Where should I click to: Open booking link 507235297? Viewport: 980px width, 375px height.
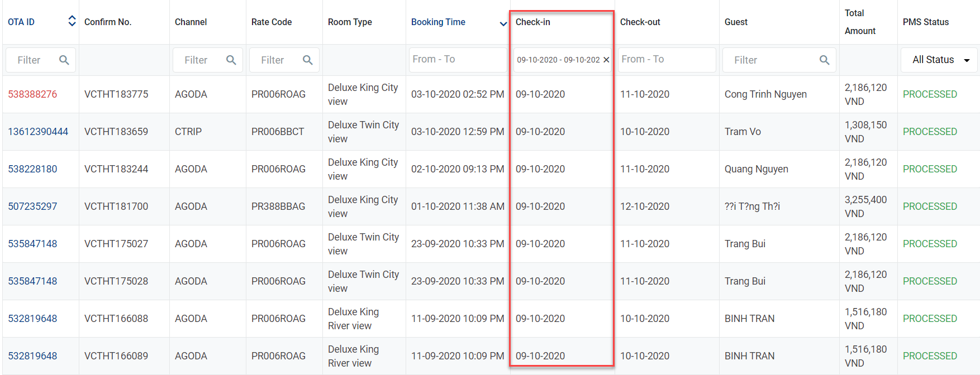click(32, 206)
